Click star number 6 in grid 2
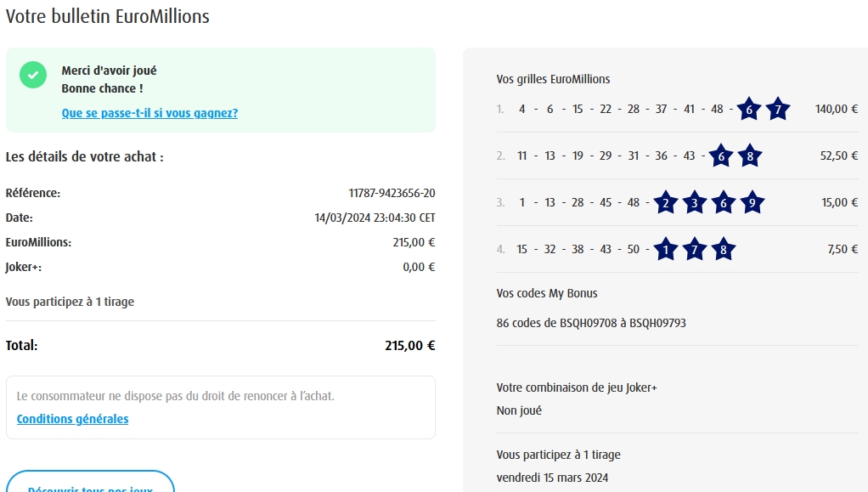868x492 pixels. [x=721, y=156]
